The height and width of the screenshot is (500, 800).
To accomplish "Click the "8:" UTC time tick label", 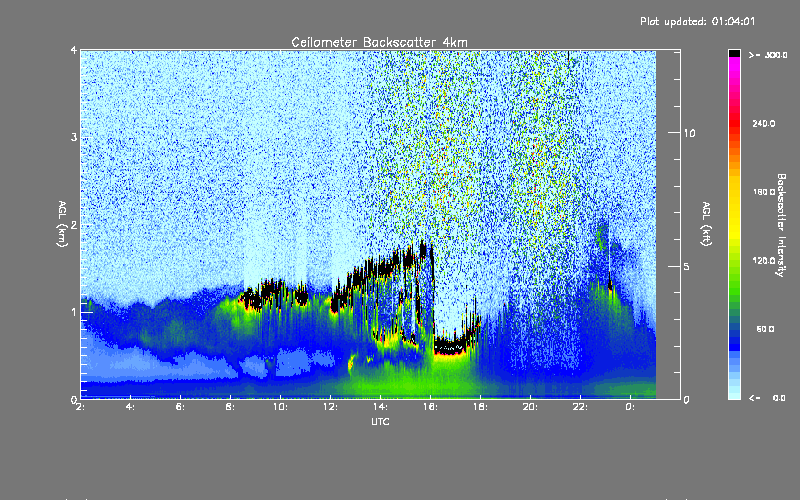I will coord(230,407).
